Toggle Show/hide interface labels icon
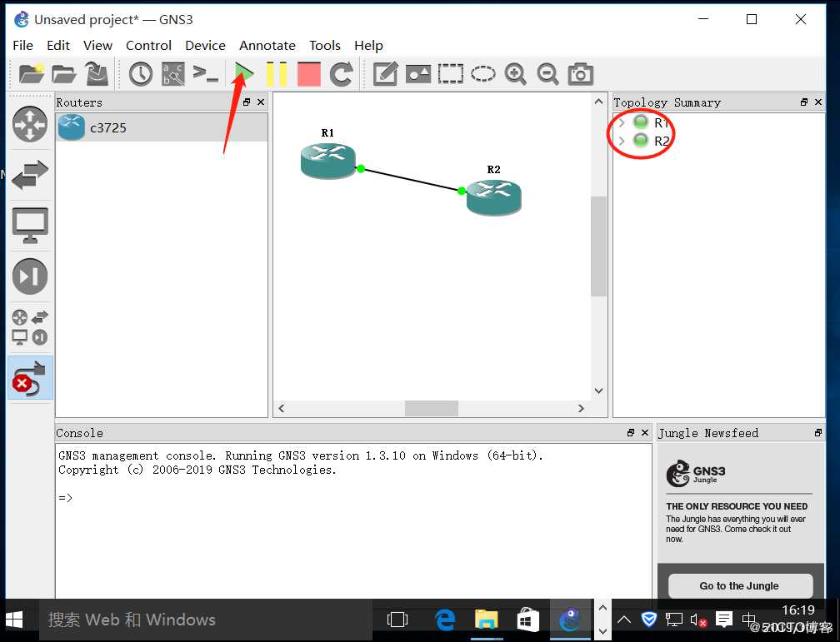Image resolution: width=840 pixels, height=642 pixels. point(173,74)
